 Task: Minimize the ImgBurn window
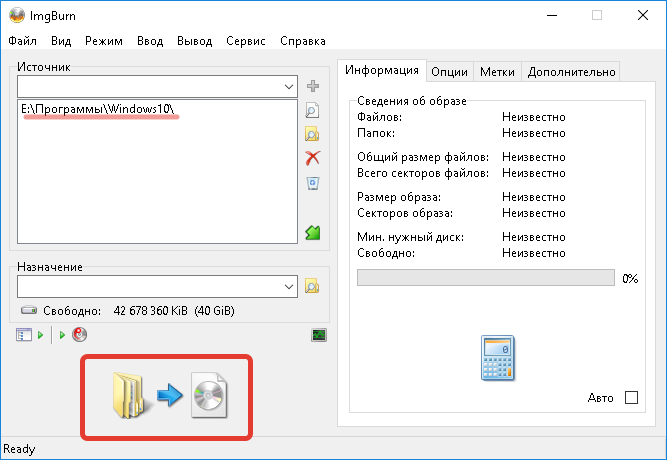(x=552, y=15)
